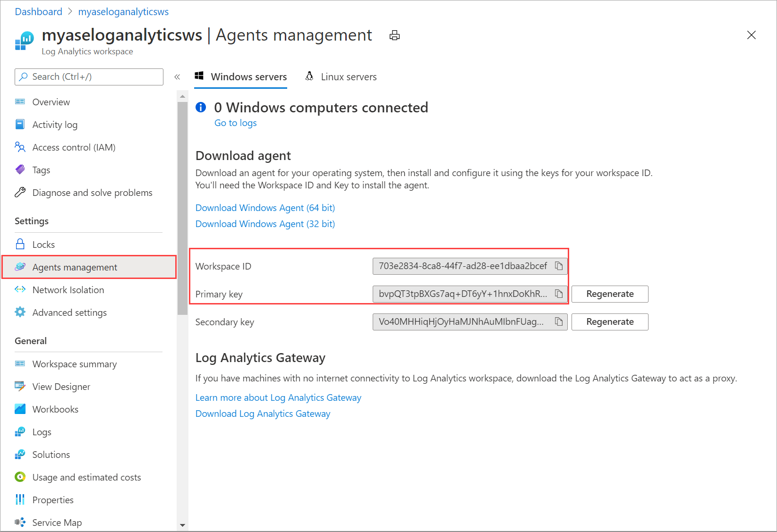Viewport: 777px width, 532px height.
Task: Copy the Primary key value
Action: [x=559, y=294]
